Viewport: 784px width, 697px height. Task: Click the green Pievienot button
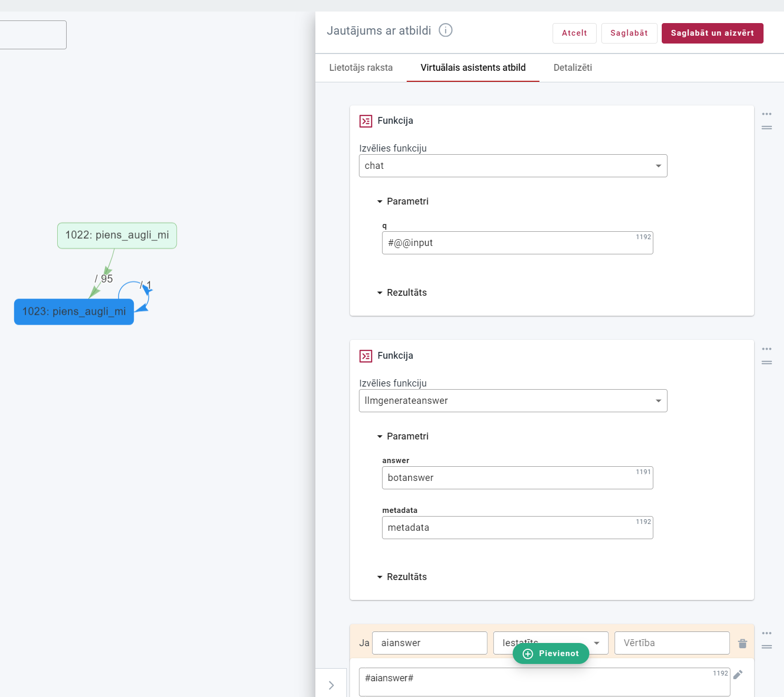(550, 653)
